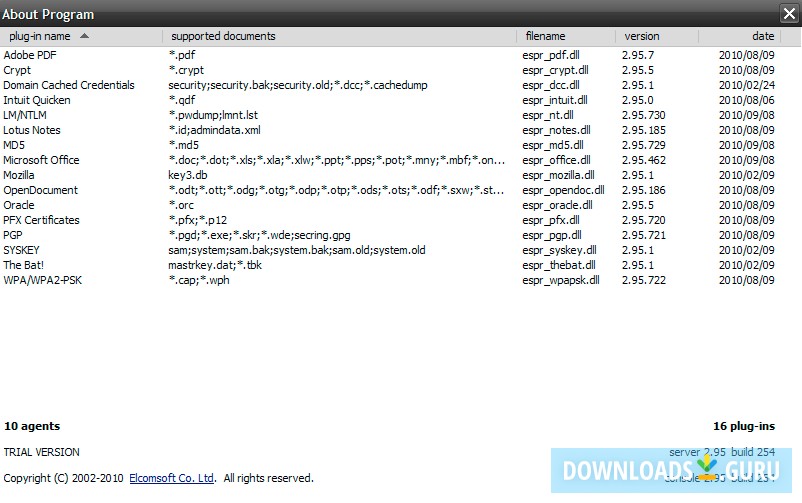This screenshot has width=802, height=503.
Task: Click the key3.db supported document
Action: tap(188, 175)
